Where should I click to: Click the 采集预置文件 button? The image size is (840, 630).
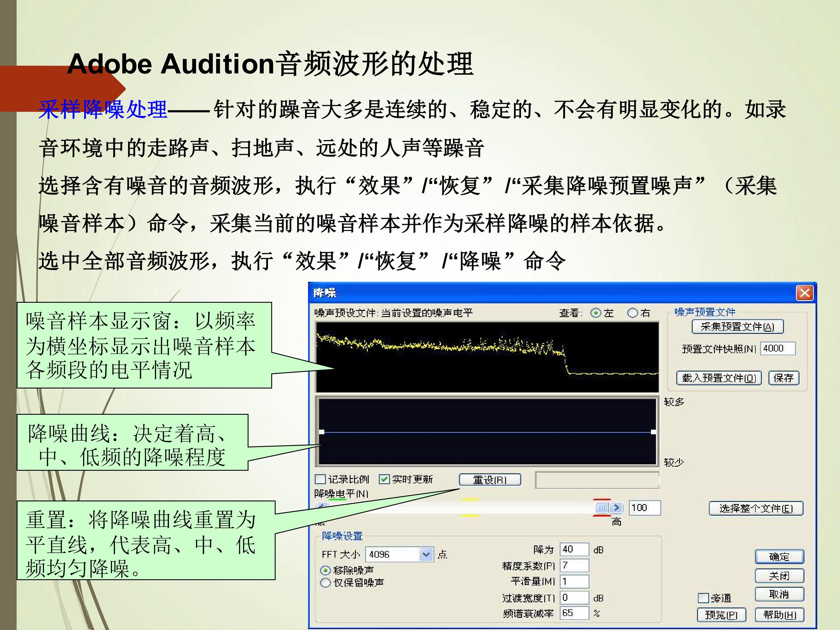(737, 327)
